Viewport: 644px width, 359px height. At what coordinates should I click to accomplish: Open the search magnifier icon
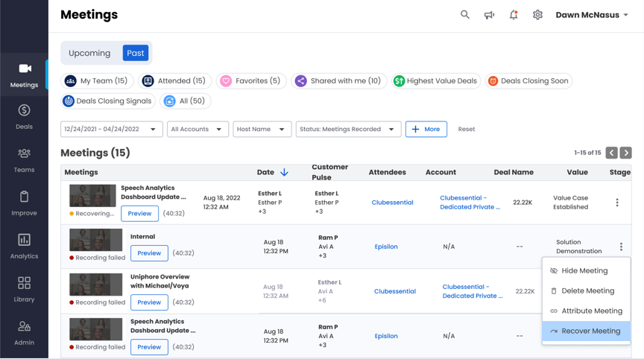[x=464, y=15]
